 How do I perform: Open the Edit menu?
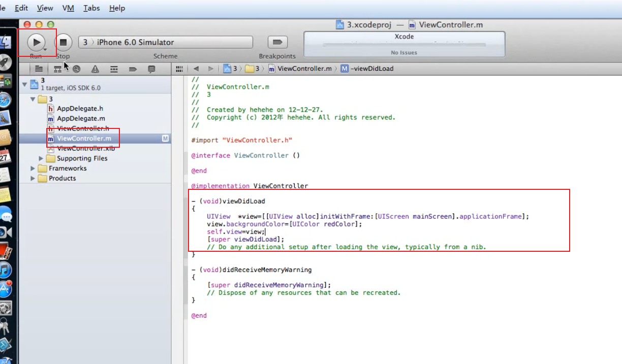pos(21,8)
